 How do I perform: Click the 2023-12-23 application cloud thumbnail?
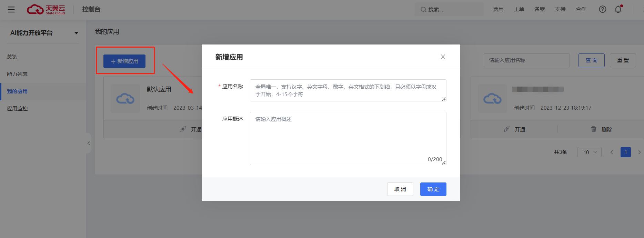[x=492, y=99]
